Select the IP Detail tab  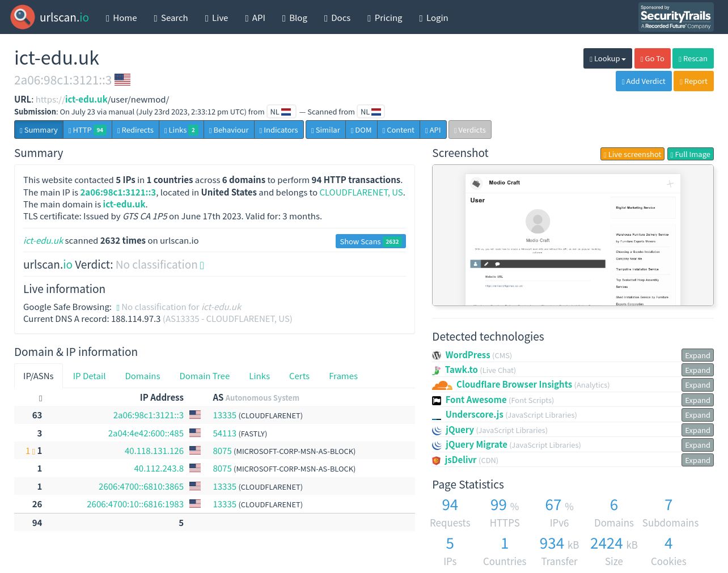click(x=89, y=376)
